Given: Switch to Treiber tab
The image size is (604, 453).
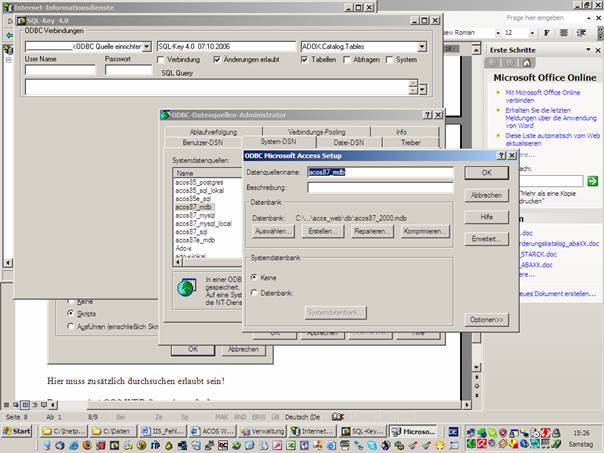Looking at the screenshot, I should [x=411, y=143].
